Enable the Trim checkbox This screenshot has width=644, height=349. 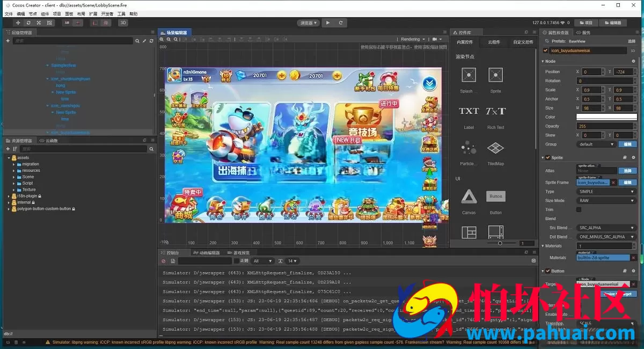579,209
